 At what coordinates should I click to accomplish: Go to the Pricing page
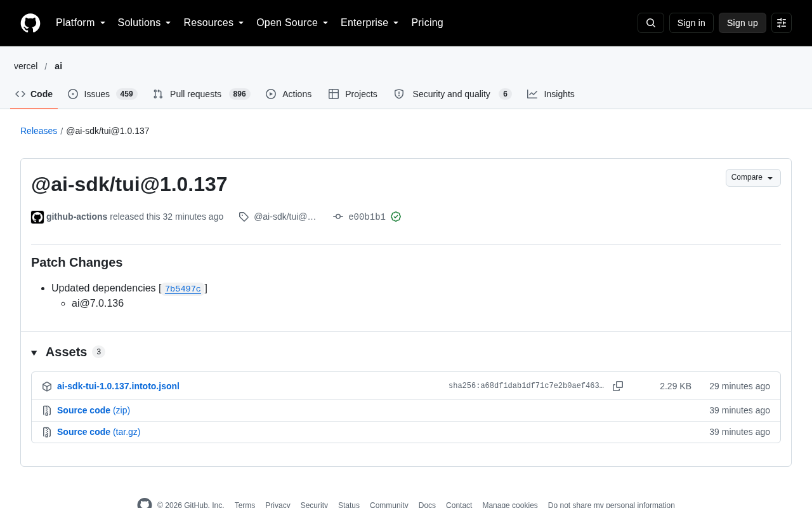tap(427, 23)
